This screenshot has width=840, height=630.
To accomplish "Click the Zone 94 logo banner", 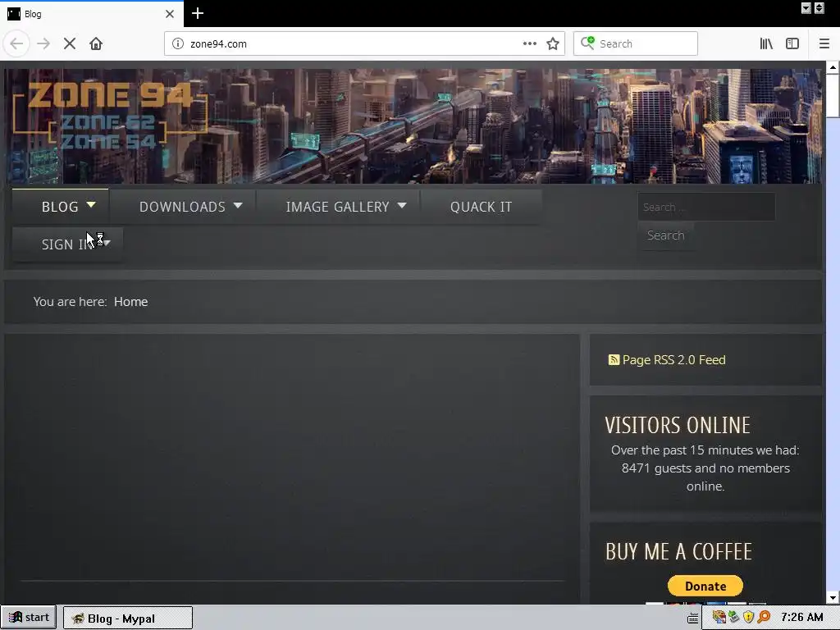I will click(110, 116).
